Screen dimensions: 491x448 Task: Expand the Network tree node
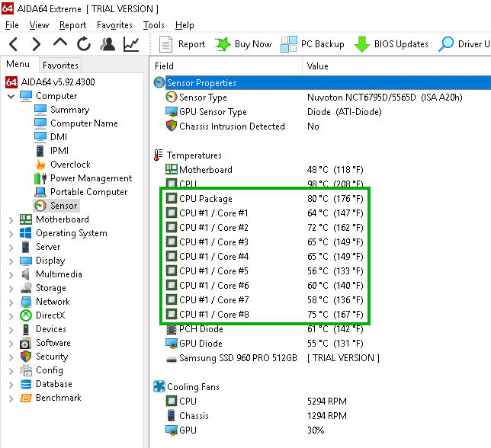(11, 302)
